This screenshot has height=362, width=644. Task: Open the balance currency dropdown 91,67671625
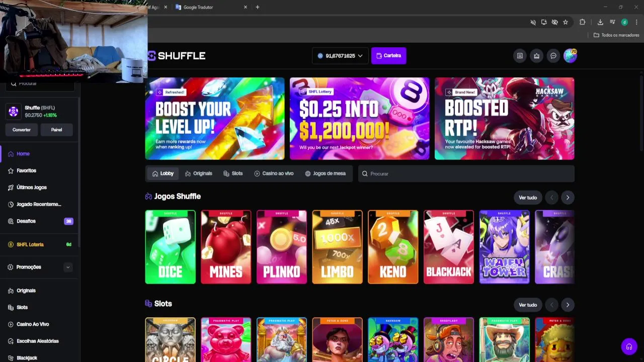click(x=340, y=56)
